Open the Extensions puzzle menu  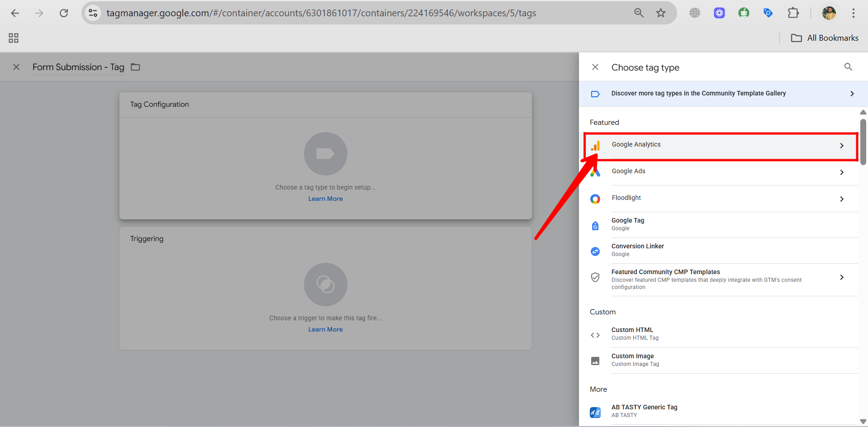point(793,13)
